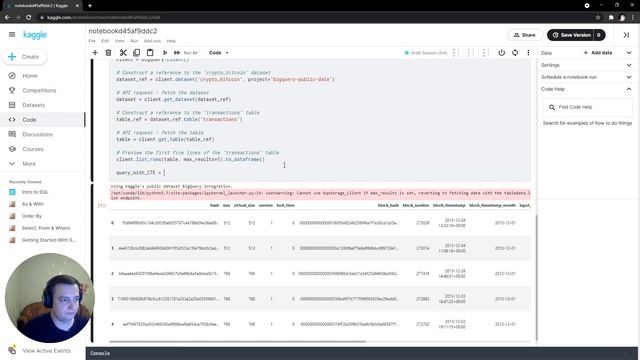Paste cell using clipboard icon

[x=150, y=53]
